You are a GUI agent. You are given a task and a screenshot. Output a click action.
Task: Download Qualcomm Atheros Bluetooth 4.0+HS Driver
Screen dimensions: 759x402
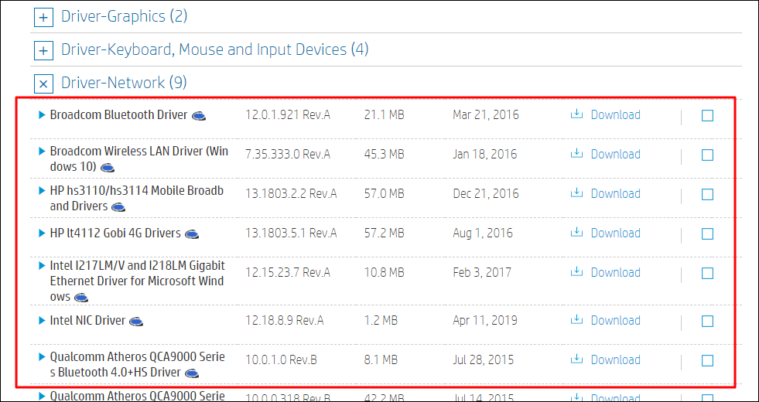pos(615,360)
